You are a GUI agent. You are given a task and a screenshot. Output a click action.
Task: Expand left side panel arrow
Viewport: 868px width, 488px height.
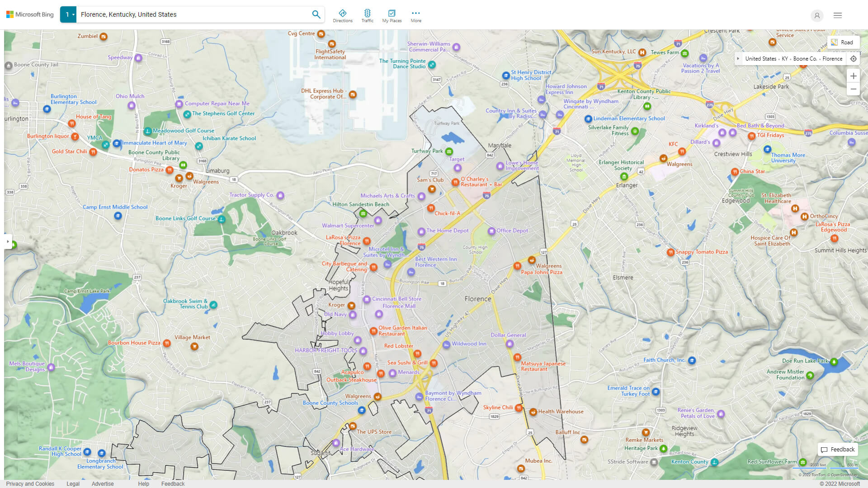click(8, 241)
